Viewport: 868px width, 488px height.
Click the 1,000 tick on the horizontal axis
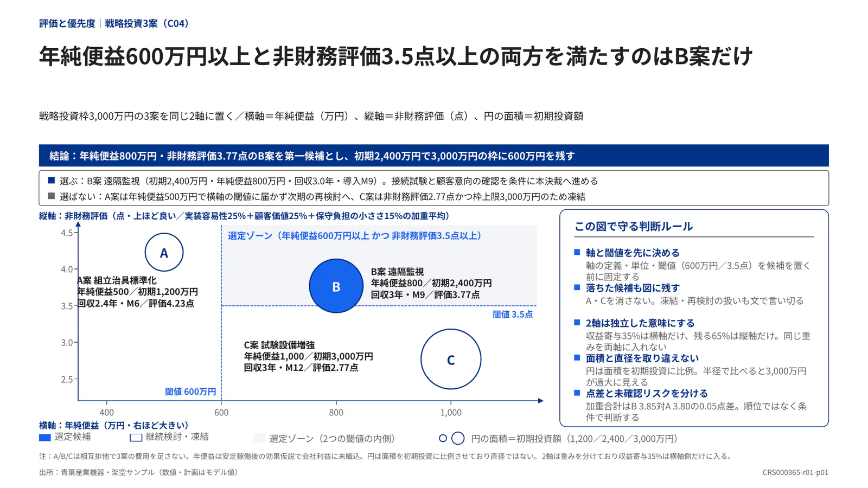click(451, 413)
